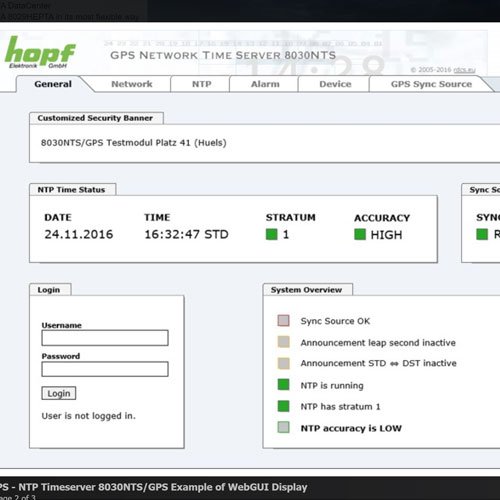The height and width of the screenshot is (500, 500).
Task: Click 'Announcement leap second inactive' text
Action: tap(378, 343)
